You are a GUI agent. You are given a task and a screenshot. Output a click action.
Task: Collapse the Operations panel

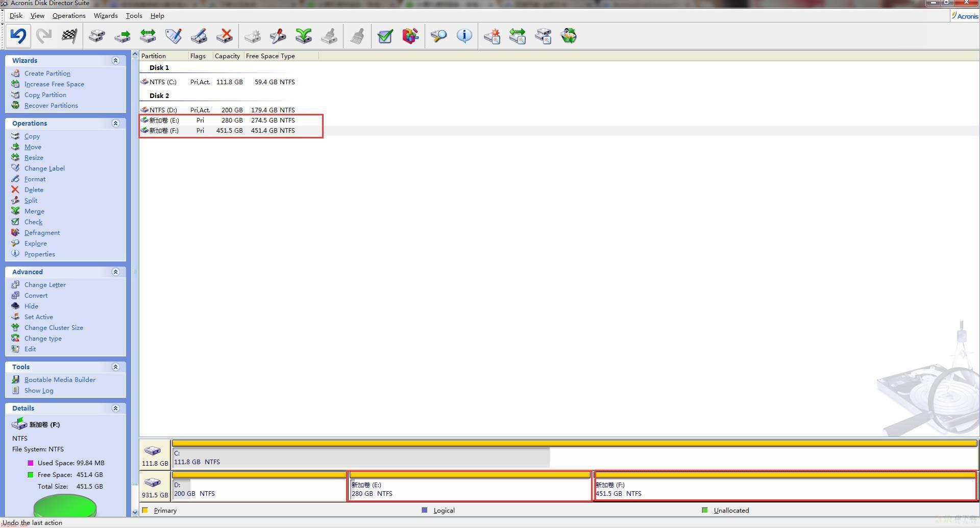point(115,123)
